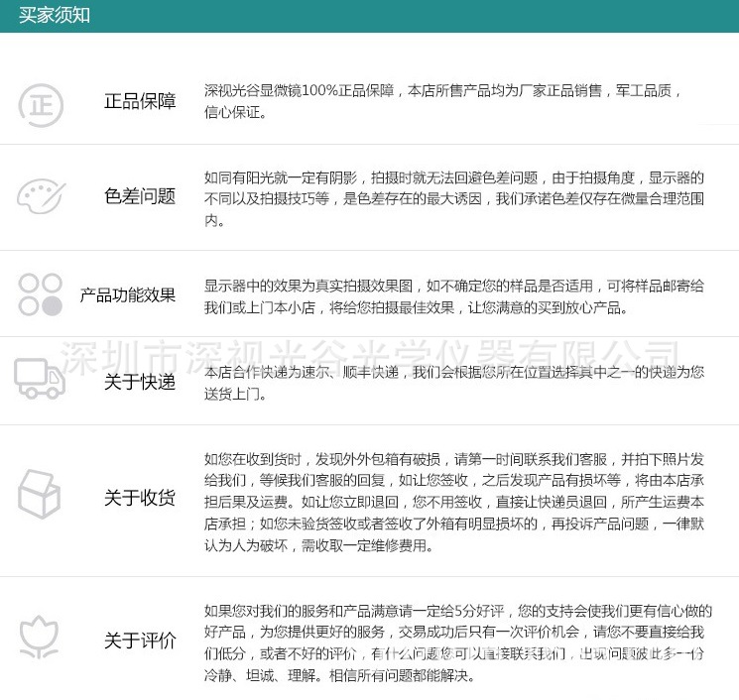
Task: Click the 关于评价 heading
Action: 140,641
